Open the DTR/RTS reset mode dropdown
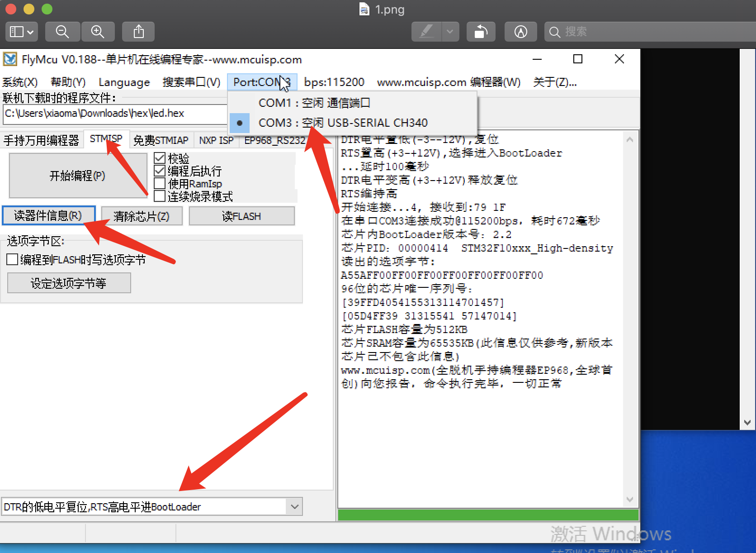 (x=295, y=506)
